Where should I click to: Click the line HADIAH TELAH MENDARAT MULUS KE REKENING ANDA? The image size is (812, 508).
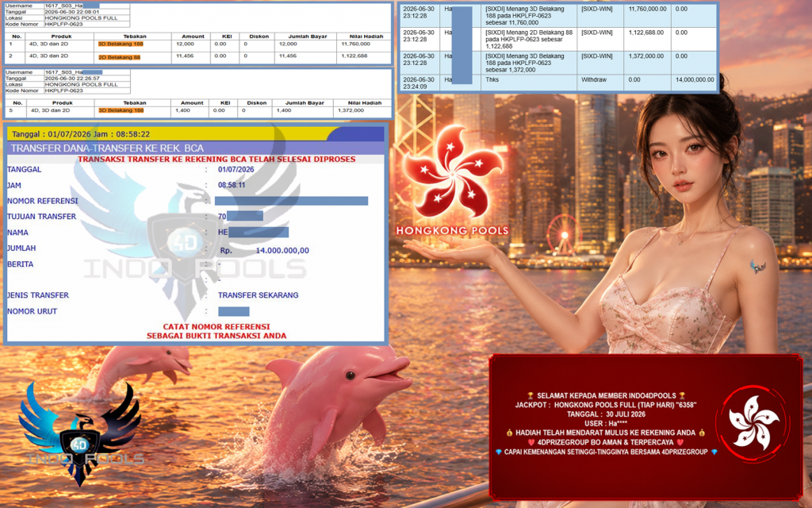[606, 433]
